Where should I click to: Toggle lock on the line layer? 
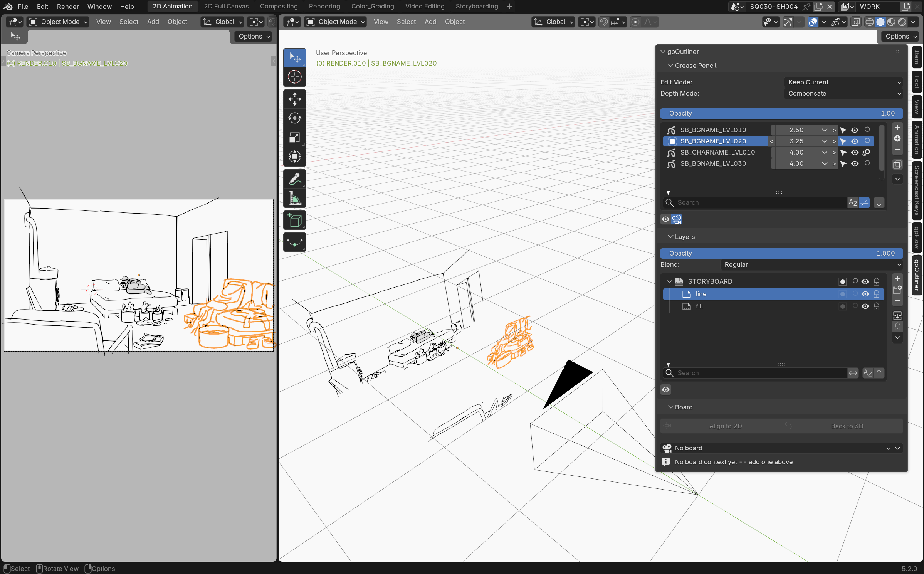point(876,294)
